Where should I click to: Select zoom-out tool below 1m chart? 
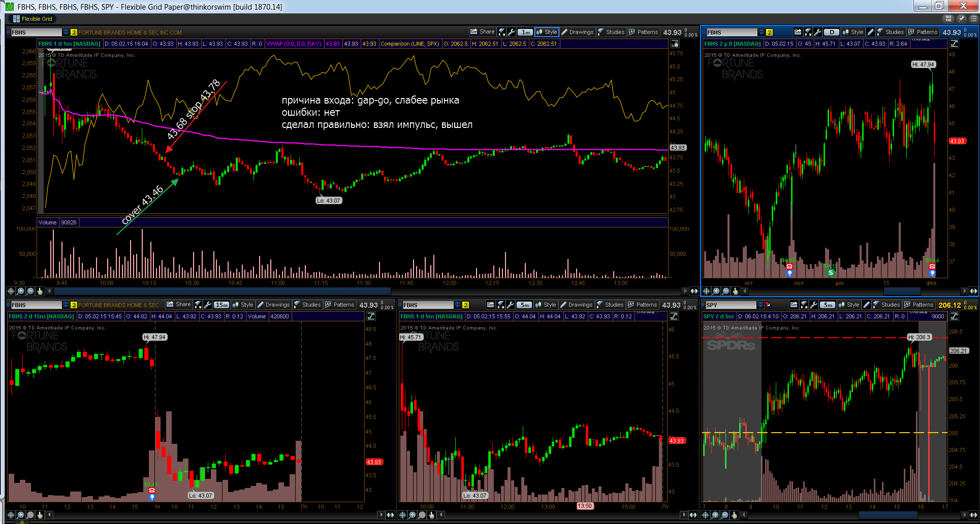(x=30, y=291)
